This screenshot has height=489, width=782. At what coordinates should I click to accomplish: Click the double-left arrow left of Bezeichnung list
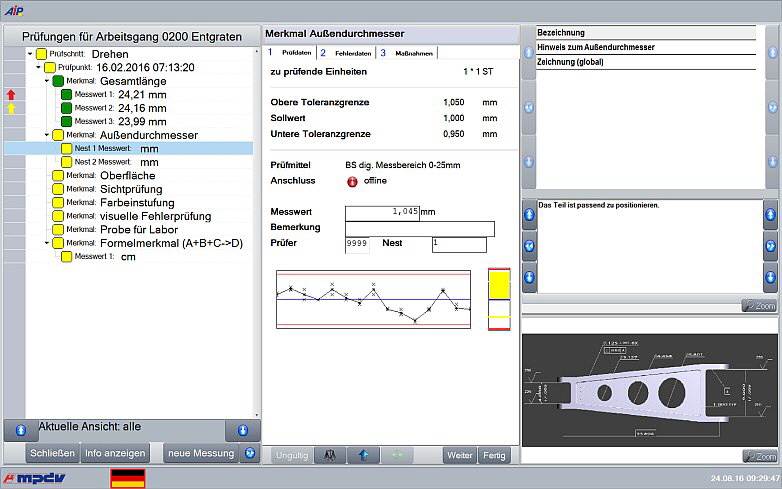coord(529,107)
